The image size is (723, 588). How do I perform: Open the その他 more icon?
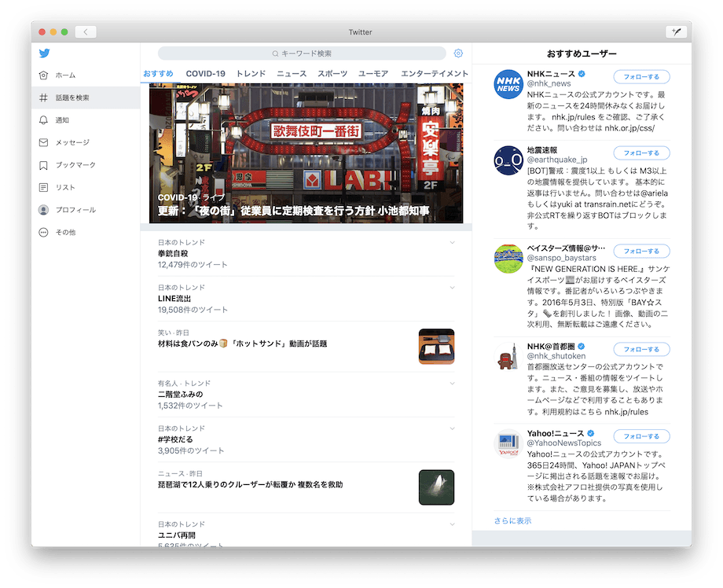coord(43,233)
